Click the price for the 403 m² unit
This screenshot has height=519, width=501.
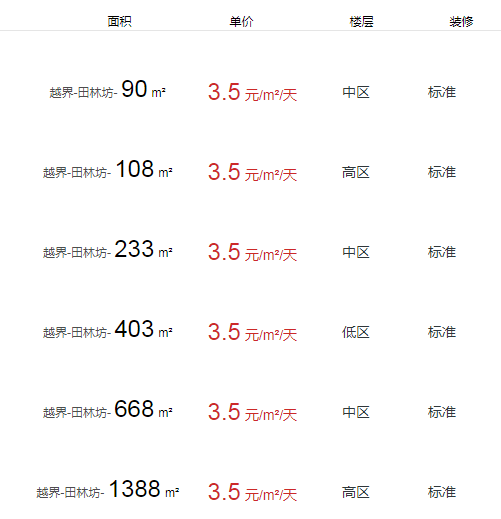(x=252, y=332)
